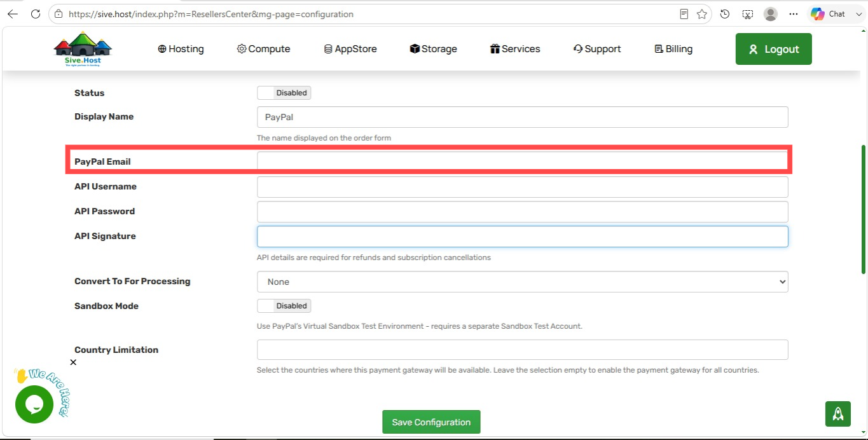
Task: Bookmark page with star icon
Action: 702,14
